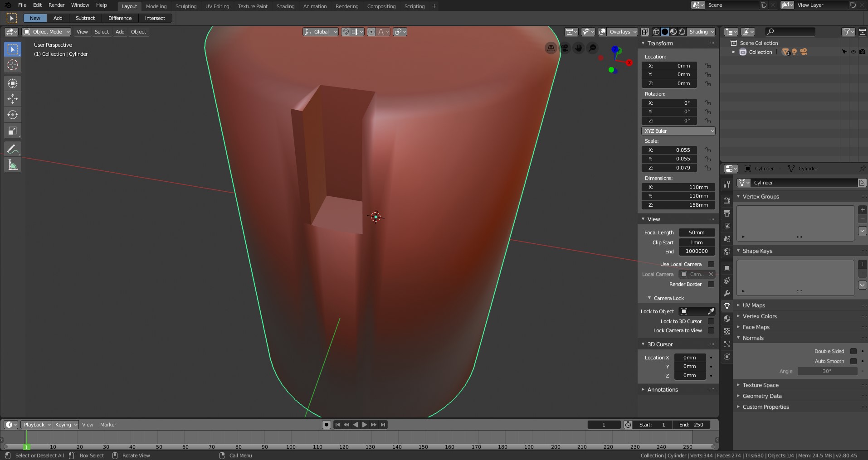The width and height of the screenshot is (868, 460).
Task: Pick the Rotate tool
Action: (13, 115)
